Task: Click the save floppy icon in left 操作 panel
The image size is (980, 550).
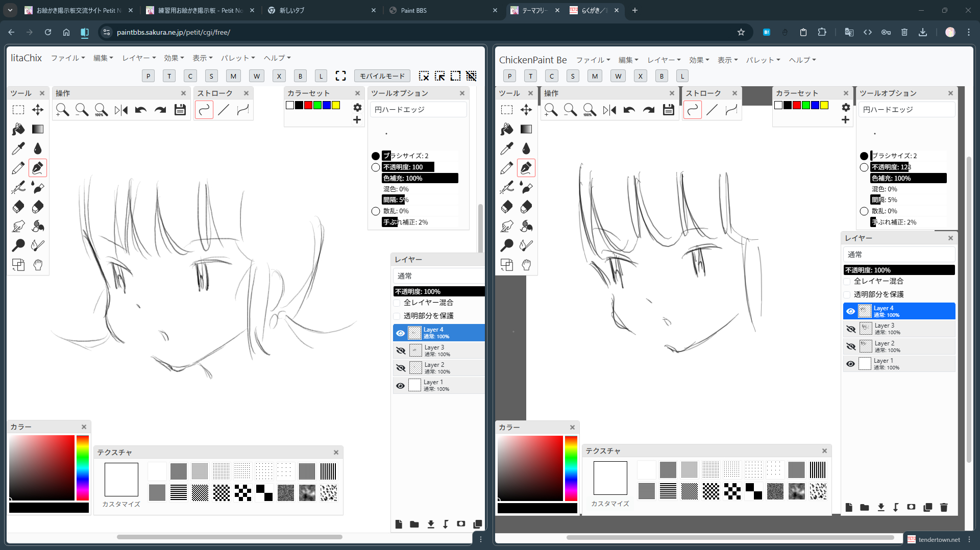Action: pos(180,110)
